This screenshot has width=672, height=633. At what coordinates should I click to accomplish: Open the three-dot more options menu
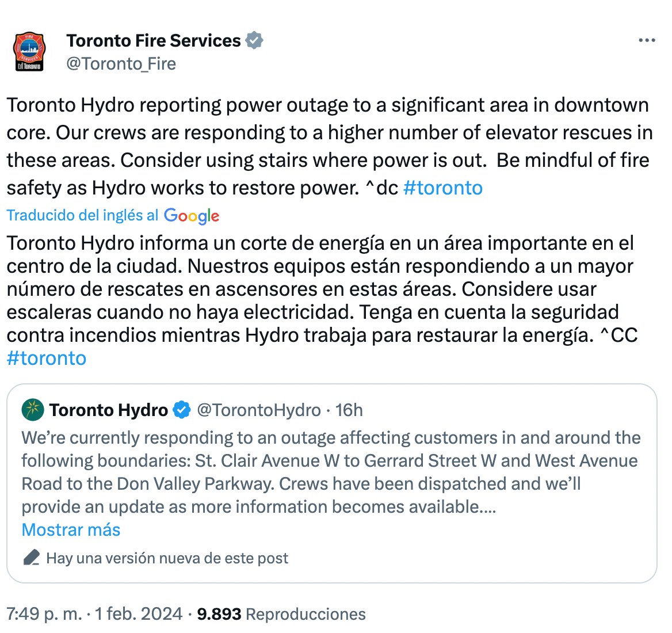(647, 40)
